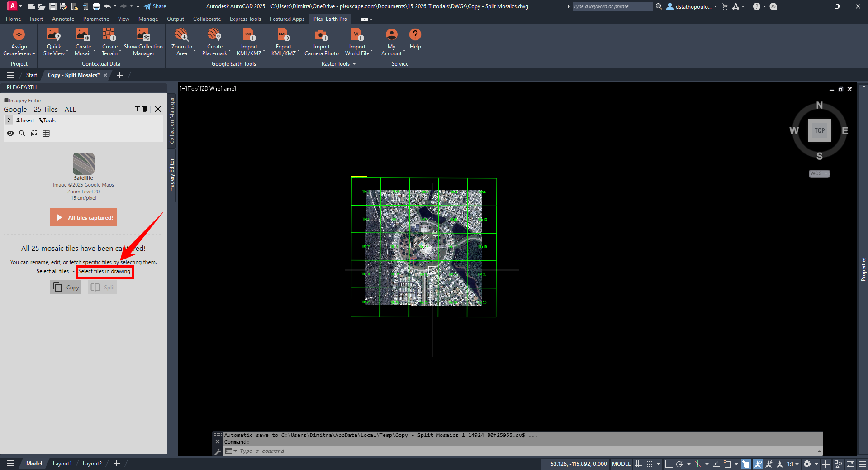Click trash delete icon in Imagery Editor
Screen dimensions: 868x470
point(145,109)
